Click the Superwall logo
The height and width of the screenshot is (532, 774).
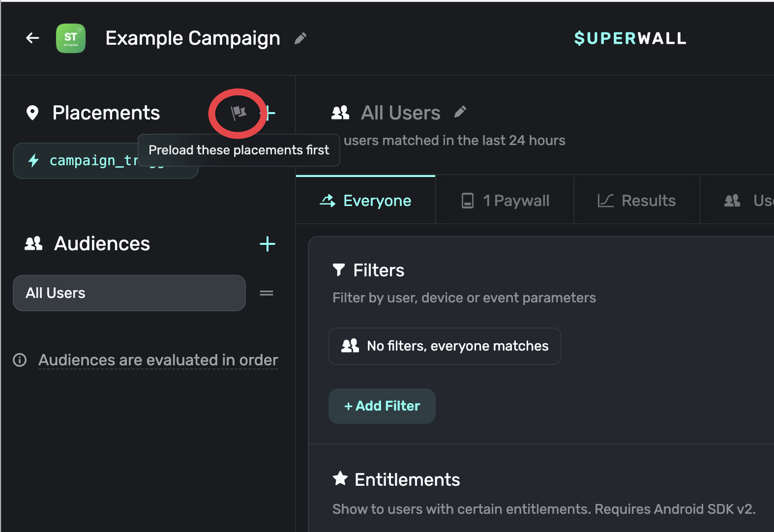click(630, 38)
